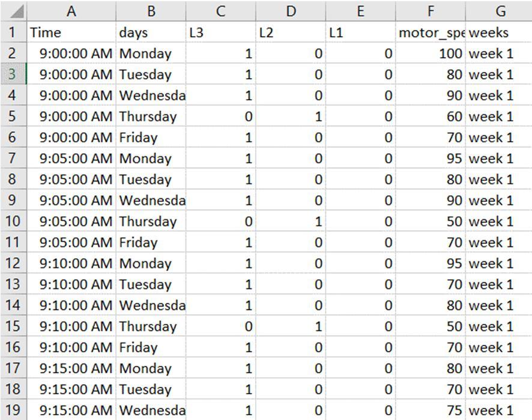Select column D header
Viewport: 532px width, 420px height.
(x=291, y=11)
